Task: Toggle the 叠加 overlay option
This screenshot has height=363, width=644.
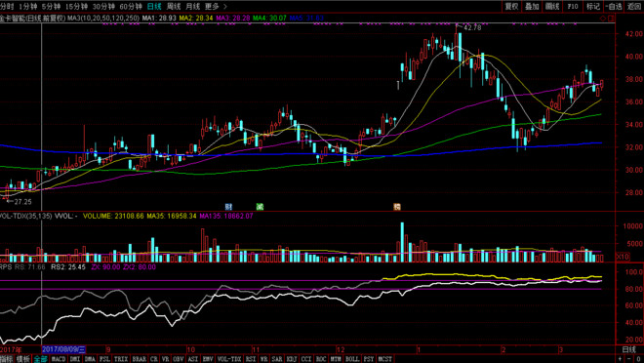Action: [532, 6]
